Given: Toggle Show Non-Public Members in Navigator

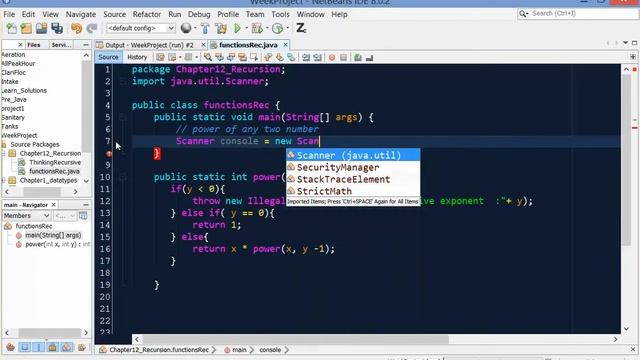Looking at the screenshot, I should [x=52, y=347].
